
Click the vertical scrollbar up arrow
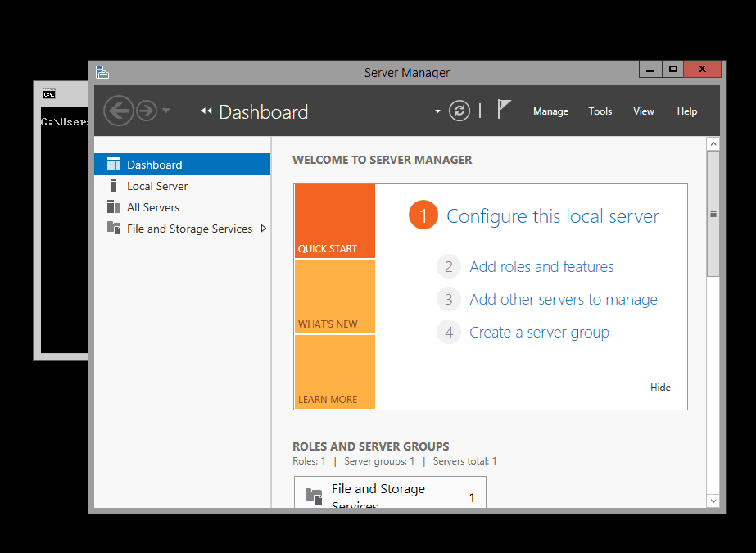713,143
